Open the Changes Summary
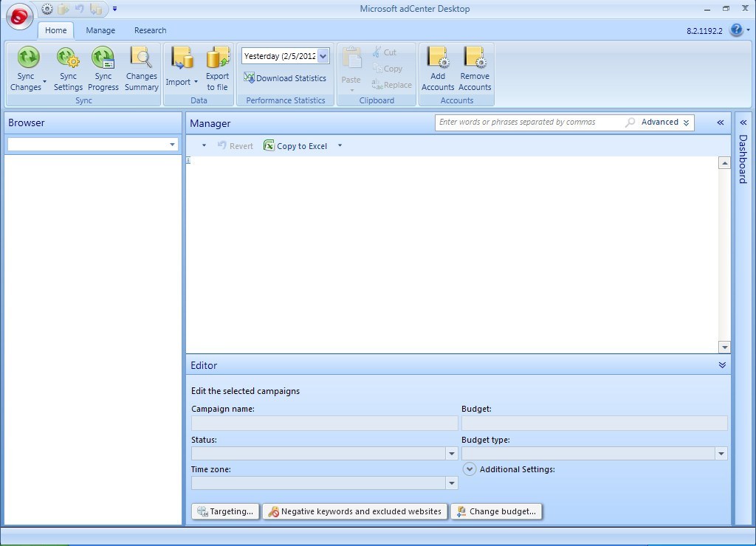 (x=141, y=69)
